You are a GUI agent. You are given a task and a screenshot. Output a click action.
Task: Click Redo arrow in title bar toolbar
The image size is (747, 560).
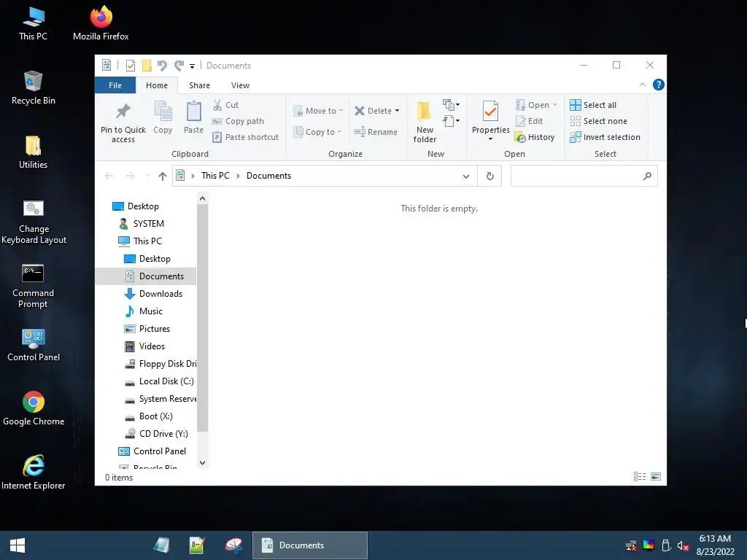[179, 65]
